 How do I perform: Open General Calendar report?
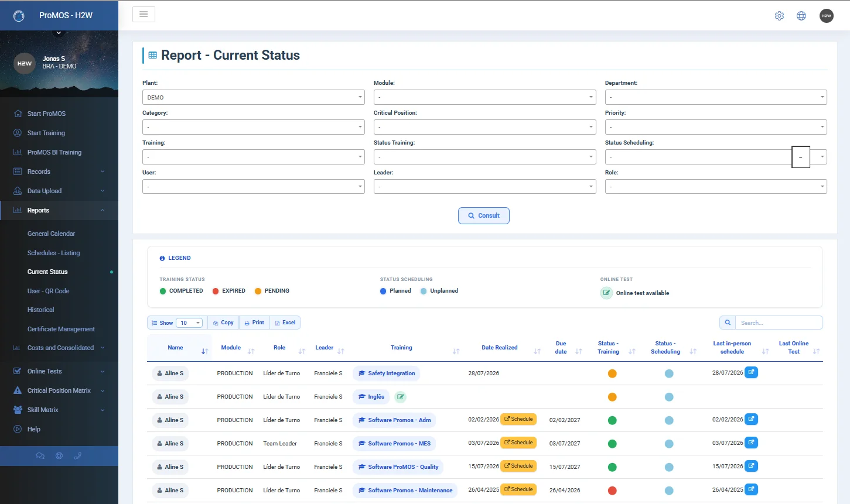(x=52, y=234)
